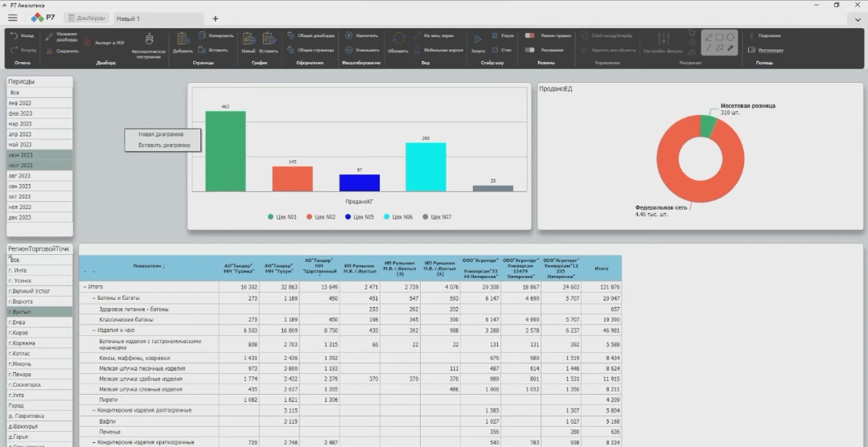The height and width of the screenshot is (447, 868).
Task: Open Общие дашборда formatting
Action: [x=311, y=35]
